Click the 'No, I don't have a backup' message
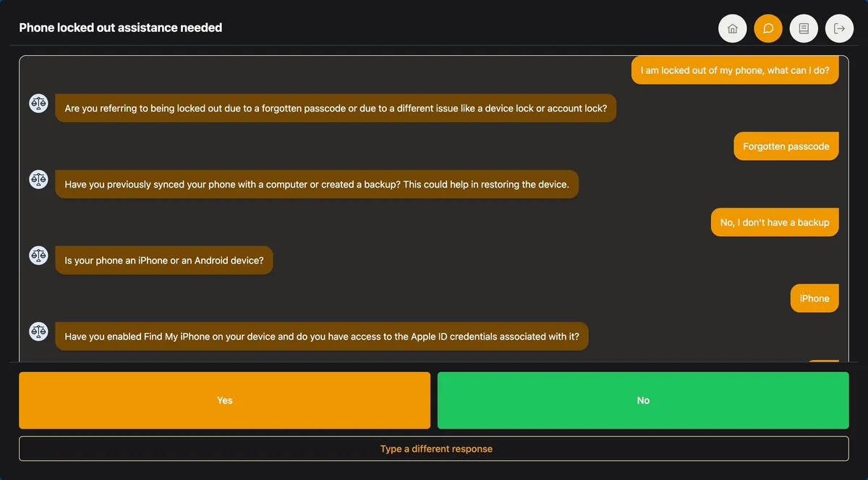The image size is (868, 480). 774,222
